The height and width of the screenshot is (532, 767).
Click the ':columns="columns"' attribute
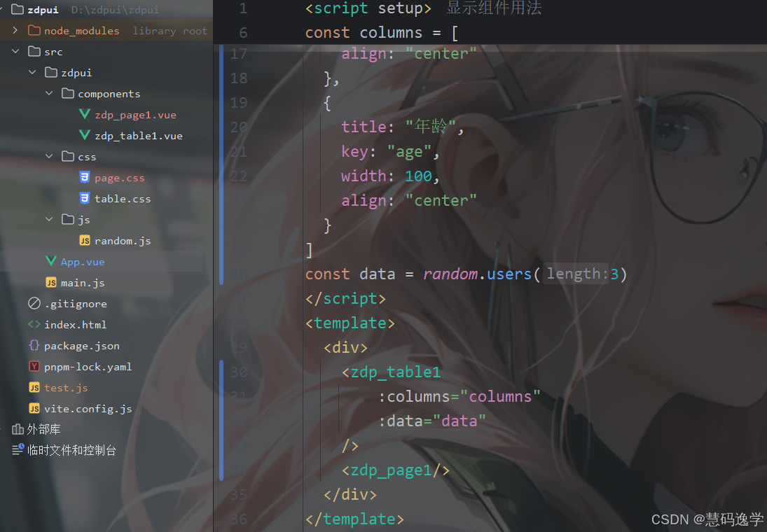pyautogui.click(x=459, y=397)
